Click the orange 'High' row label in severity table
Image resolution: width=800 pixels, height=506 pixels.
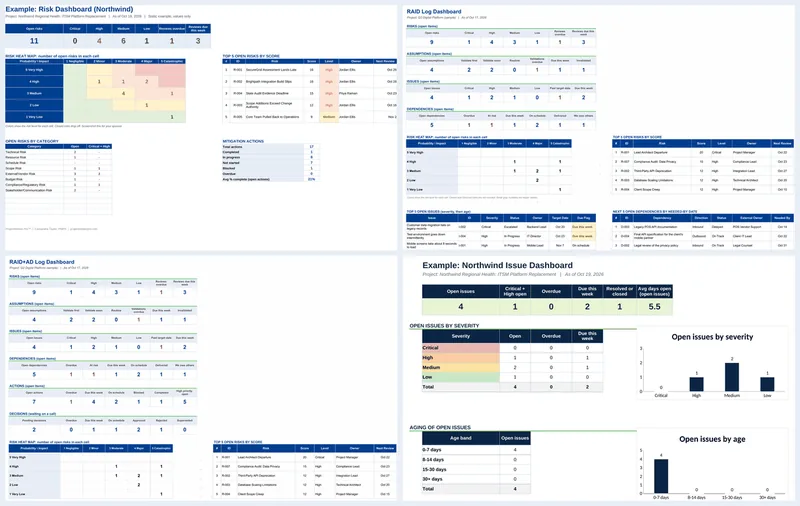coord(460,358)
